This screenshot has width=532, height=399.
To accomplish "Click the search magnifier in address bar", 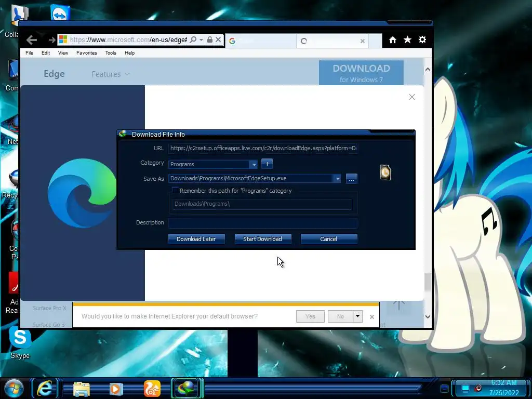I will tap(193, 39).
